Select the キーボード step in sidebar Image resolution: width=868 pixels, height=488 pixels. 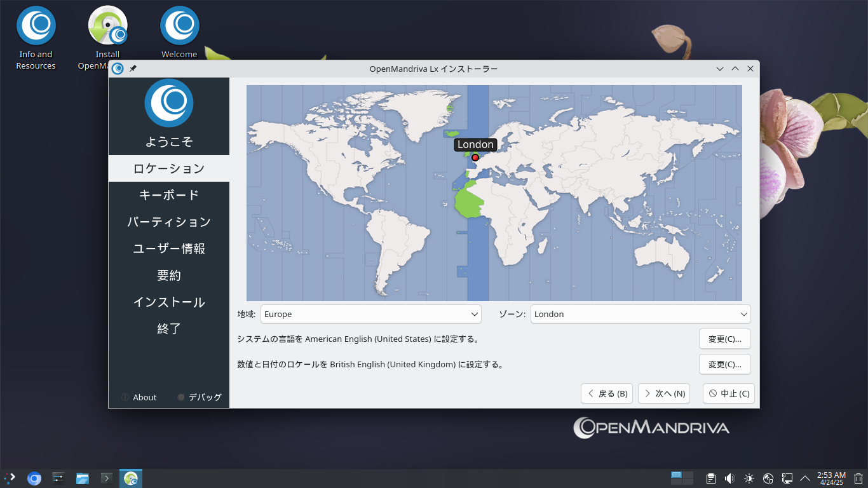pyautogui.click(x=169, y=195)
